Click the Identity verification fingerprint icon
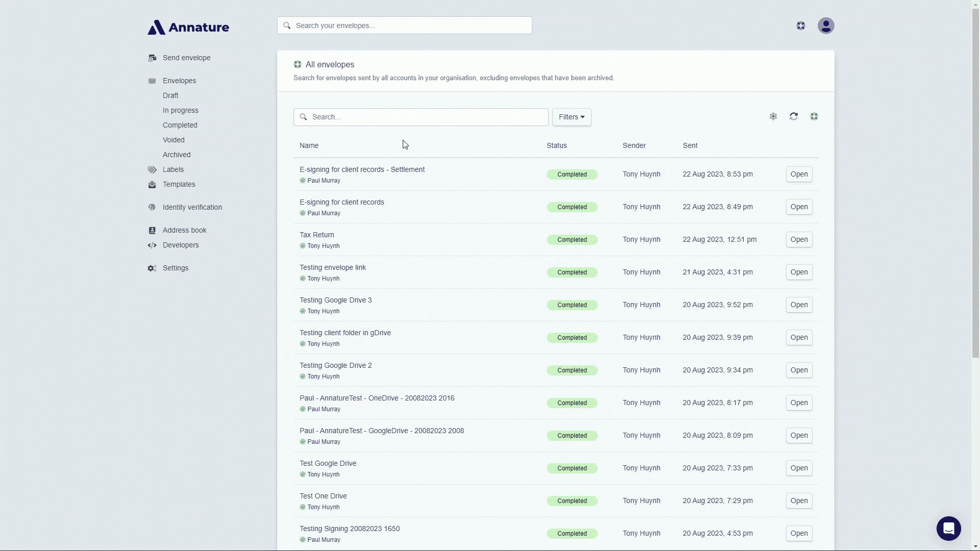980x551 pixels. point(152,208)
